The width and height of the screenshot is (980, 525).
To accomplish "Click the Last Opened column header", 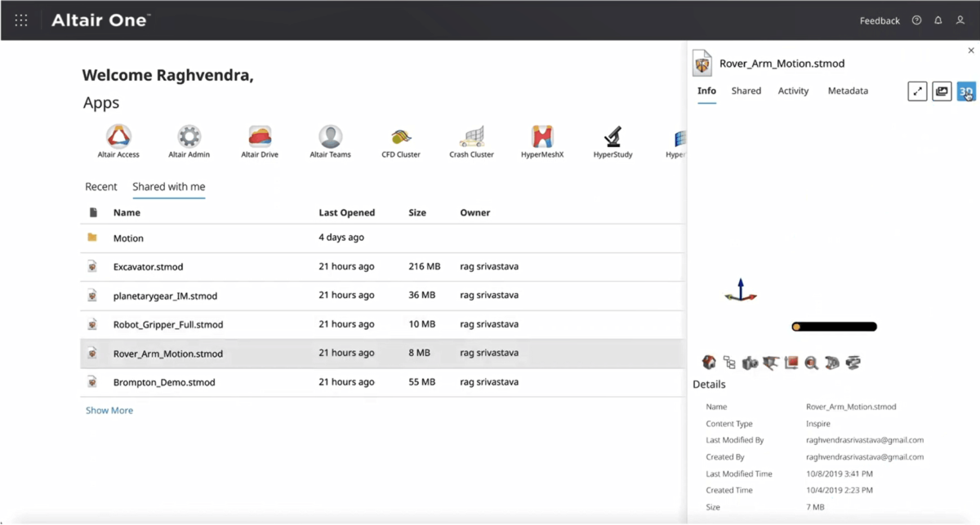I will [x=347, y=213].
